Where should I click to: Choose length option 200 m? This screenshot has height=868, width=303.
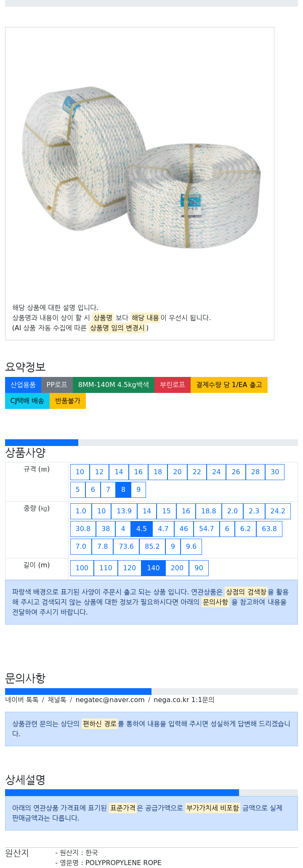pyautogui.click(x=177, y=568)
